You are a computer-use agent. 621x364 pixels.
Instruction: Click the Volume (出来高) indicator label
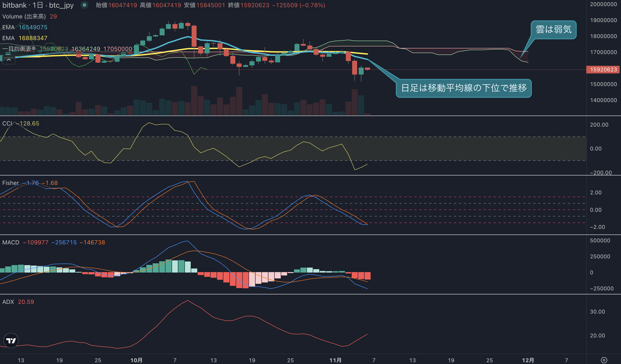pos(24,16)
